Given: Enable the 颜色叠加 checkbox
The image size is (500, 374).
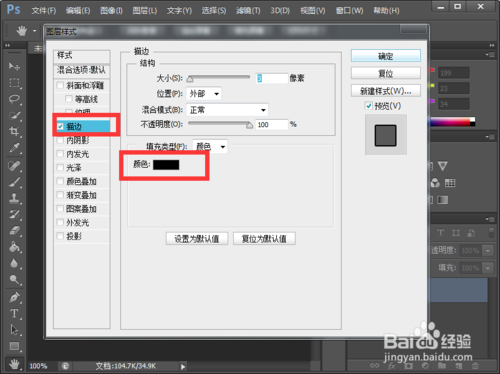Looking at the screenshot, I should click(x=60, y=181).
